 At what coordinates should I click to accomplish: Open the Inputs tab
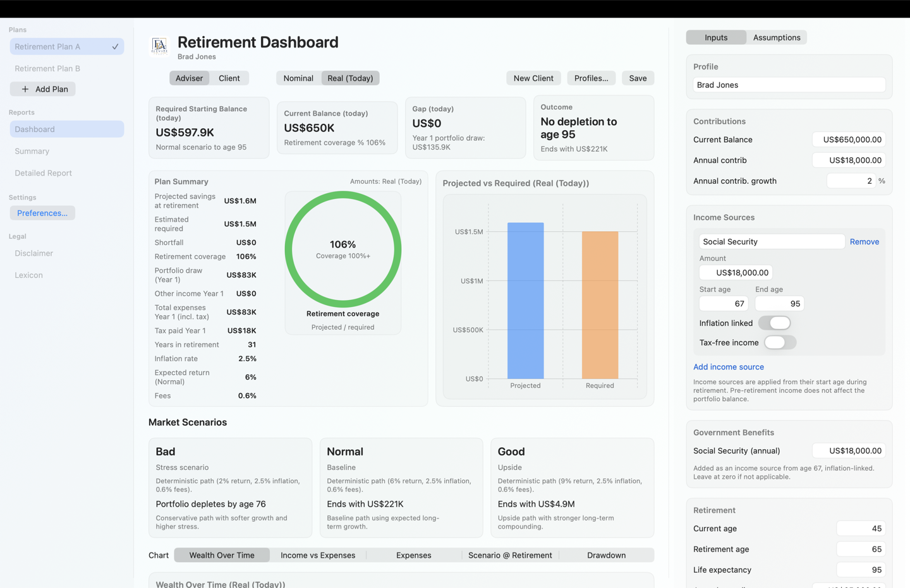716,37
